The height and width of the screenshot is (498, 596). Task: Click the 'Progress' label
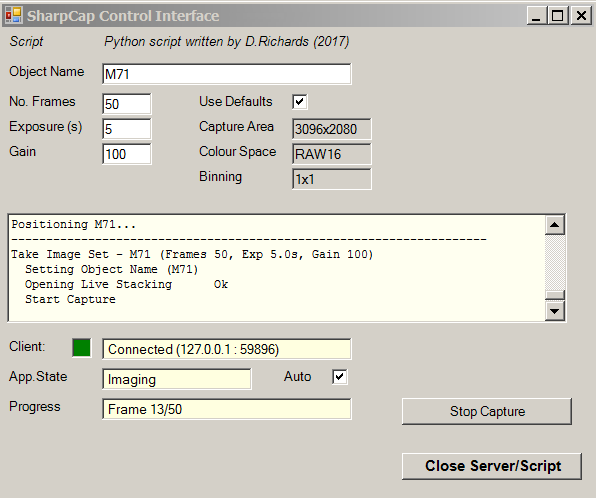35,407
